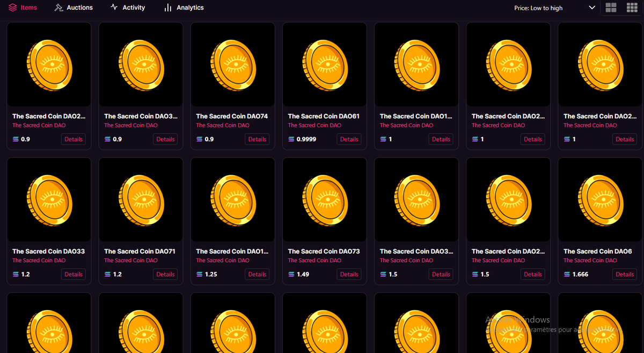Open Details for The Sacred Coin DAO73
Image resolution: width=644 pixels, height=353 pixels.
(349, 274)
